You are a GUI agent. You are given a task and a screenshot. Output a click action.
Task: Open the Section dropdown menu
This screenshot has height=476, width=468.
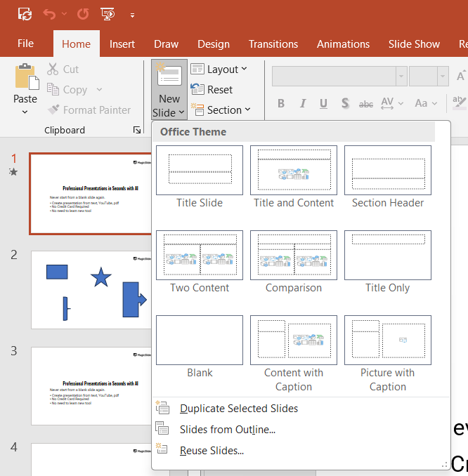pos(221,110)
